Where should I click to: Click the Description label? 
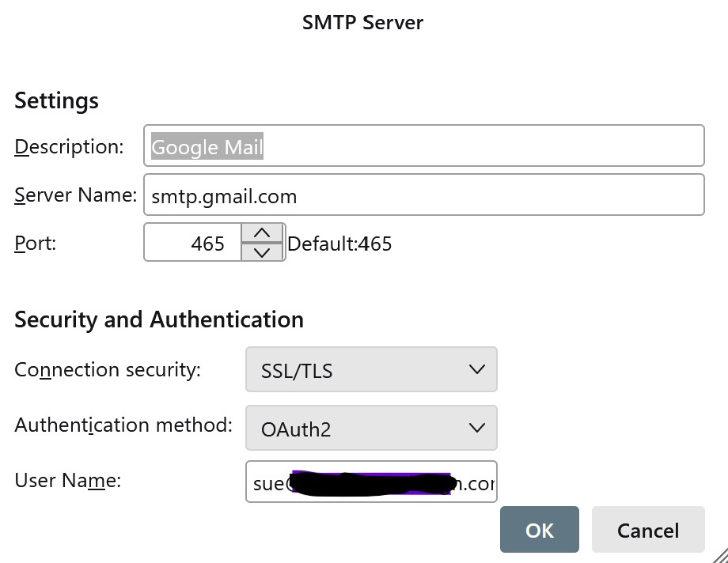pos(69,147)
